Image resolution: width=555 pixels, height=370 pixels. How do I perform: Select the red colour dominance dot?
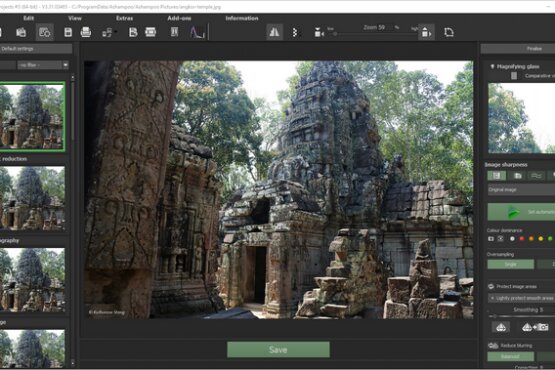click(521, 239)
